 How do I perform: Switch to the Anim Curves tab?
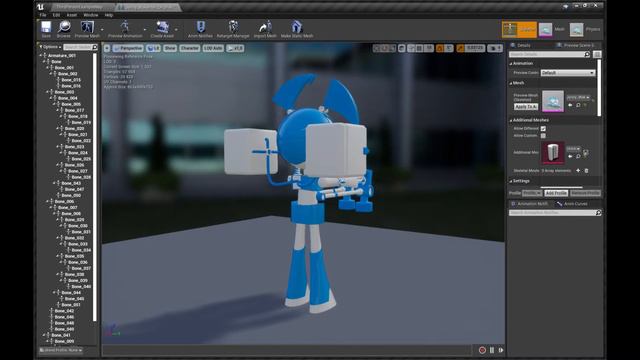(x=573, y=204)
